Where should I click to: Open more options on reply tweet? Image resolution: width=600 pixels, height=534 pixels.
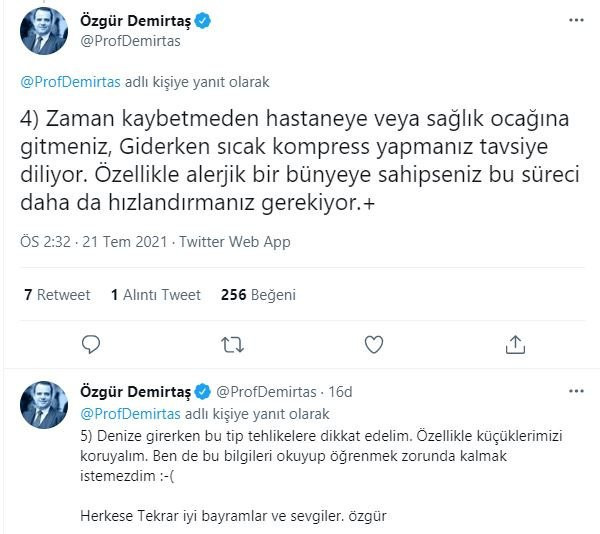click(x=576, y=391)
